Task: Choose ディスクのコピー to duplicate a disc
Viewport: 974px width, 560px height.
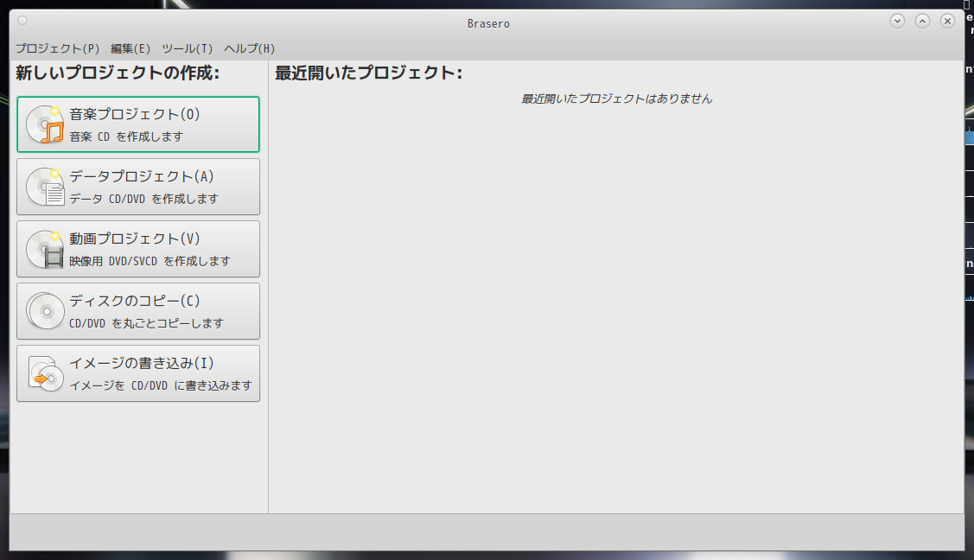Action: tap(138, 310)
